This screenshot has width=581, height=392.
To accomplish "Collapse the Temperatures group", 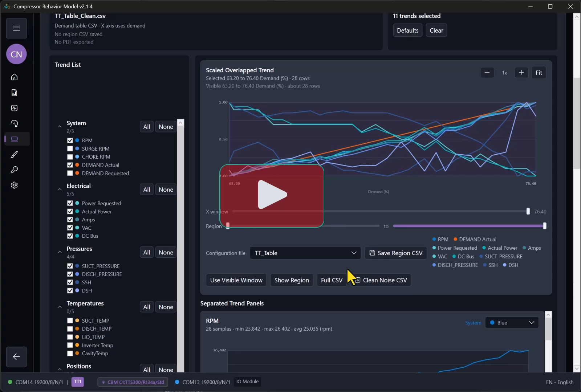I will tap(60, 307).
